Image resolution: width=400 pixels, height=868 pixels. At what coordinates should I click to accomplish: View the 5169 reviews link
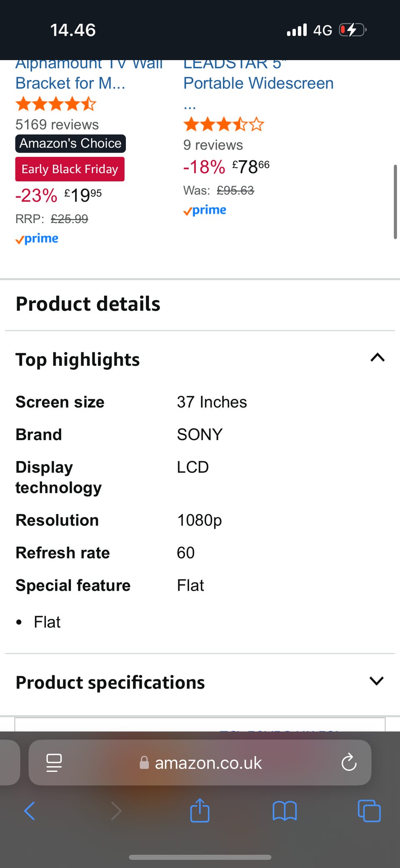point(57,124)
